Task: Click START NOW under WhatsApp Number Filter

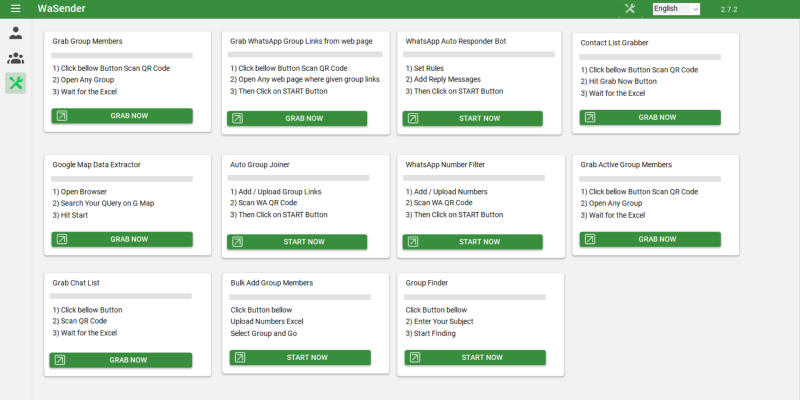Action: pos(472,242)
